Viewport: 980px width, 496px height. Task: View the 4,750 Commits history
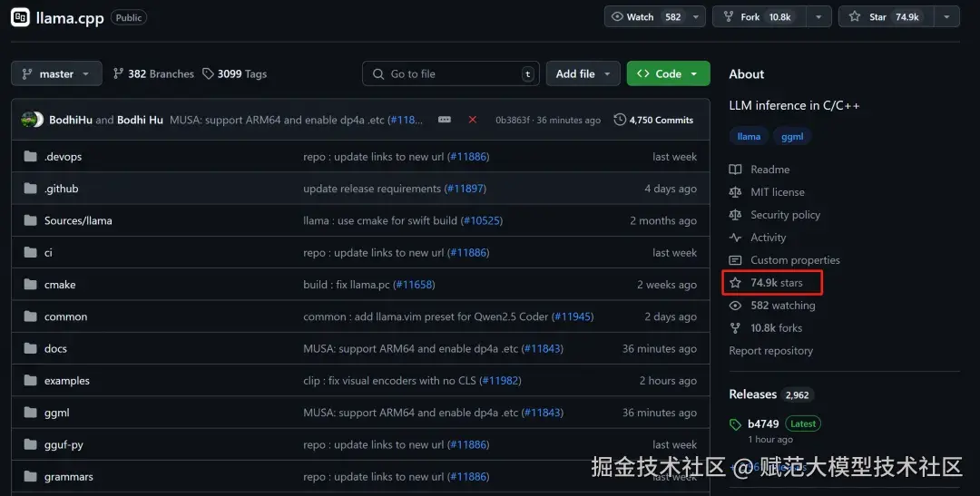click(653, 120)
